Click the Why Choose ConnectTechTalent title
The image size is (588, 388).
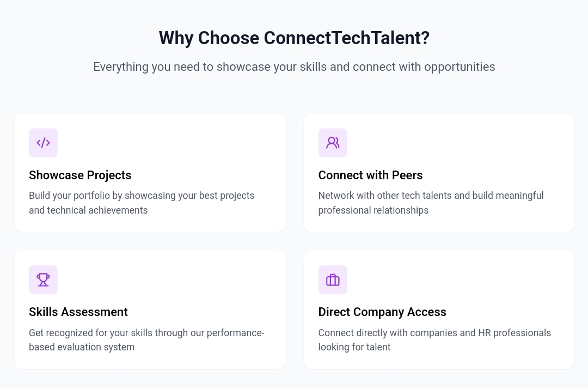click(294, 38)
